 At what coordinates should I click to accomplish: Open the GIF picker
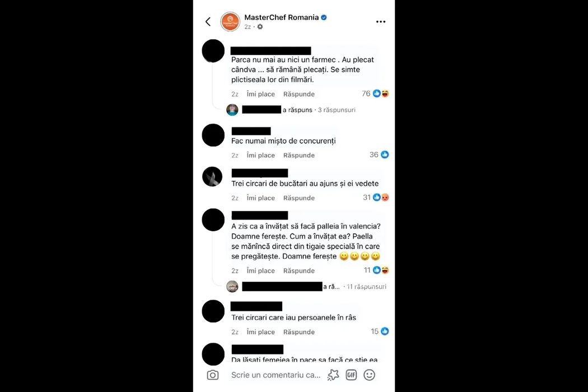tap(351, 375)
